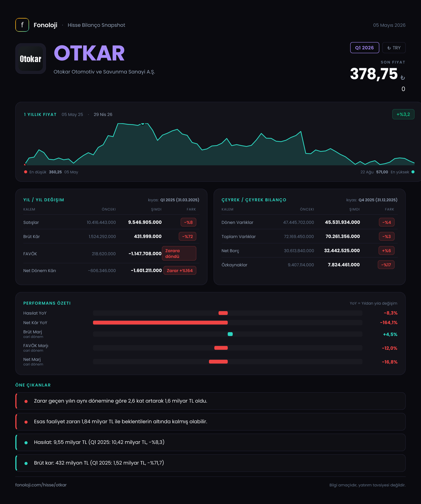Click previous Satışlar value 10.416.443.000
Screen dimensions: 421x504
click(101, 222)
